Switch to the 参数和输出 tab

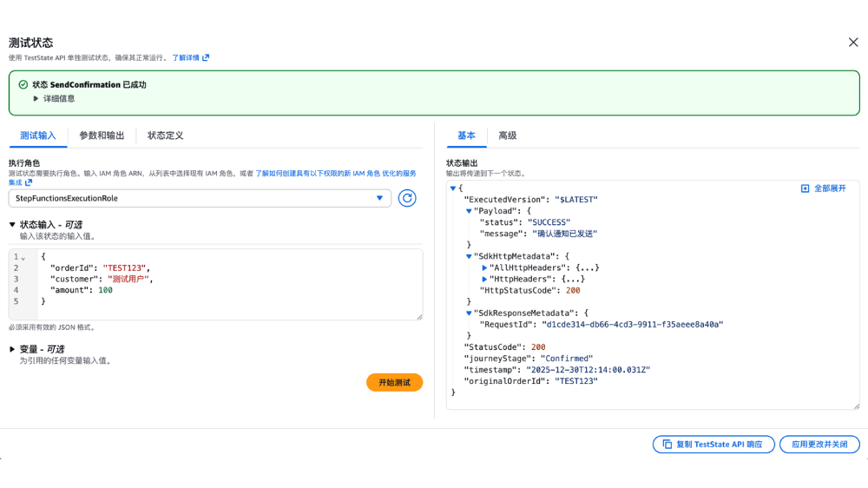(102, 135)
